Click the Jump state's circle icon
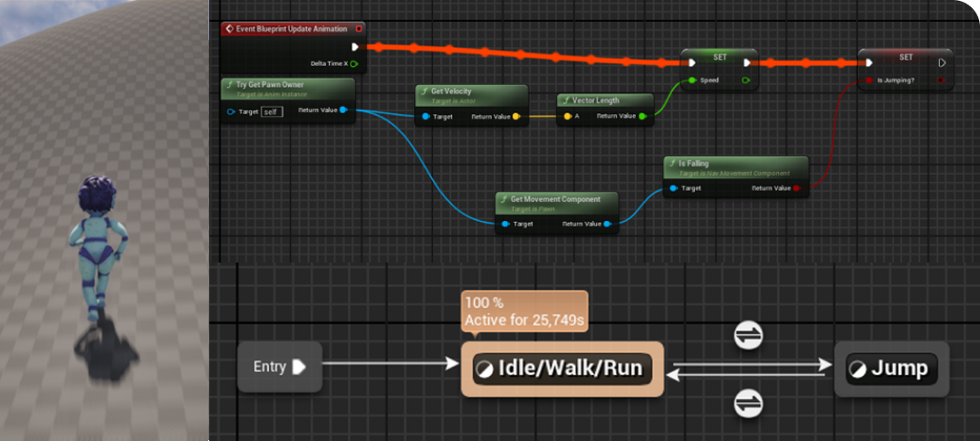This screenshot has height=441, width=980. (857, 369)
